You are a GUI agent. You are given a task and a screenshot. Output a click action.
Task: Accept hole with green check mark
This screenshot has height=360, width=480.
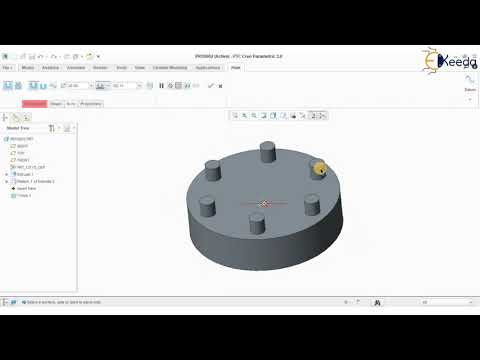point(211,86)
